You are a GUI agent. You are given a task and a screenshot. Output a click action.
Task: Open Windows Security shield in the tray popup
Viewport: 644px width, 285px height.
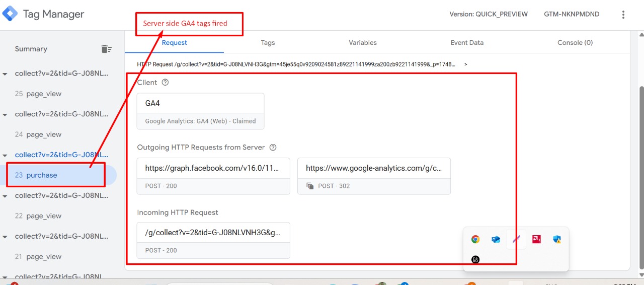click(557, 239)
